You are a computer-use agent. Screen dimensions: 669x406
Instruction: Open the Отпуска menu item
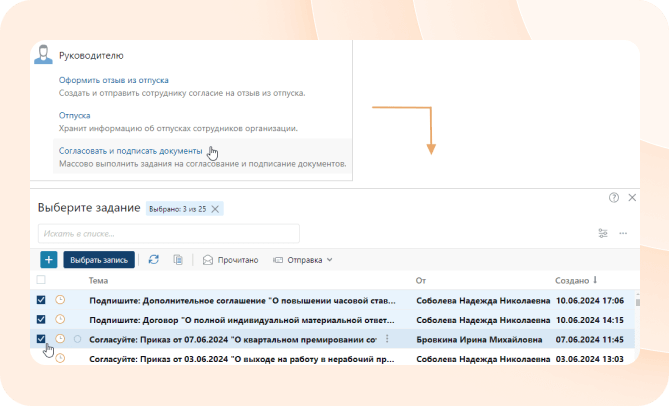click(x=74, y=116)
